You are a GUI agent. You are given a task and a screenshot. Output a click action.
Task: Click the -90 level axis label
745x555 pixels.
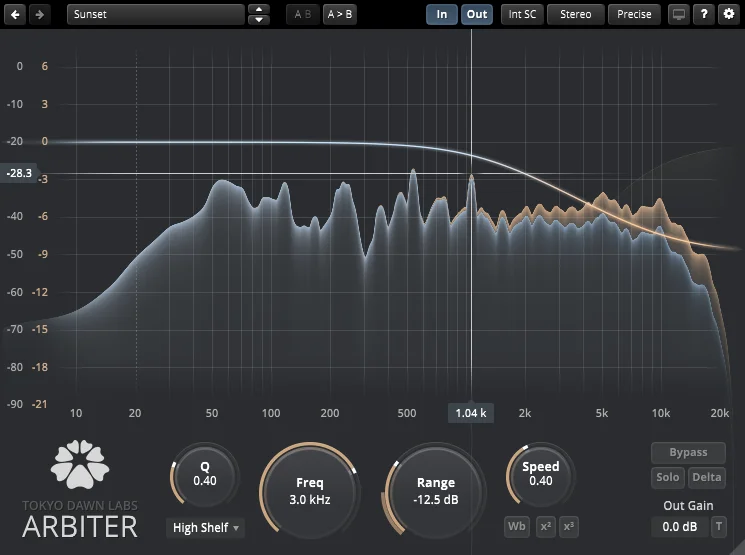[15, 404]
